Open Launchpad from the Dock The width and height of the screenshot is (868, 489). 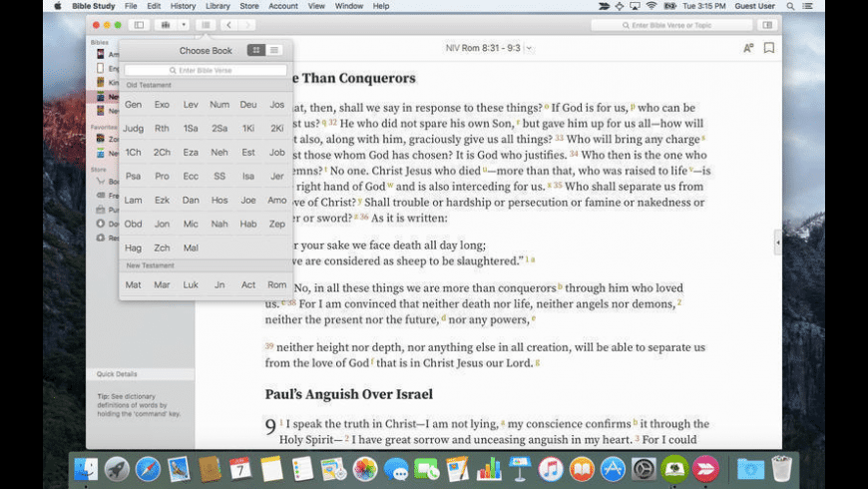tap(117, 470)
